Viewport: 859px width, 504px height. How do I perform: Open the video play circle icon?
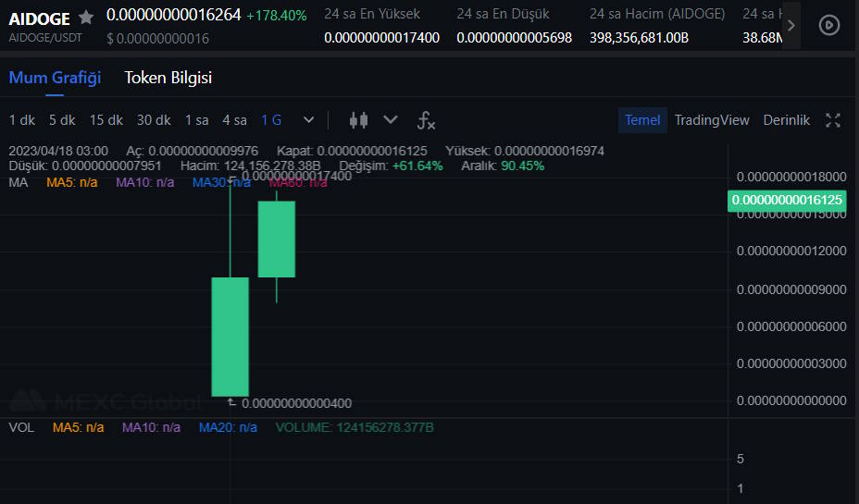point(828,25)
